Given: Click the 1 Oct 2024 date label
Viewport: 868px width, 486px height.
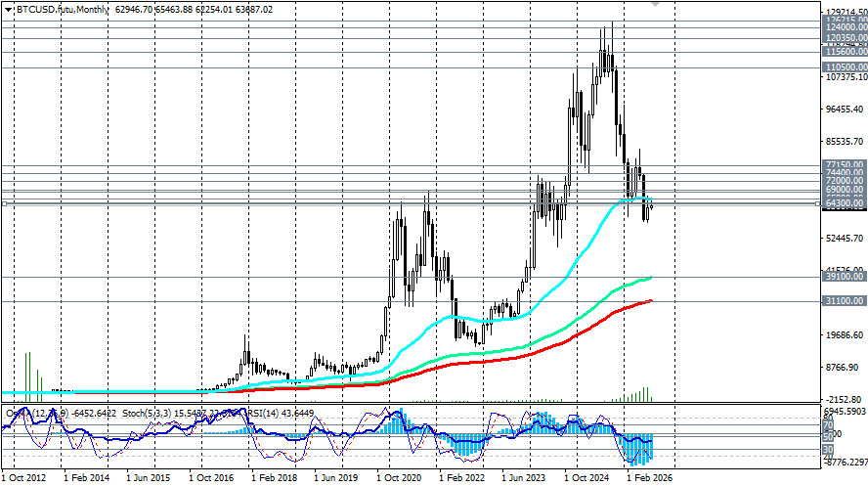Looking at the screenshot, I should tap(586, 478).
